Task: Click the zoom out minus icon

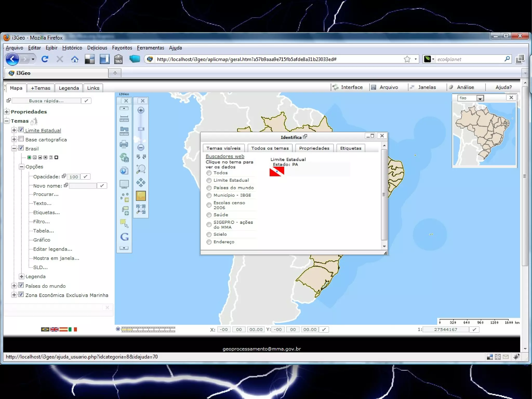Action: 141,148
